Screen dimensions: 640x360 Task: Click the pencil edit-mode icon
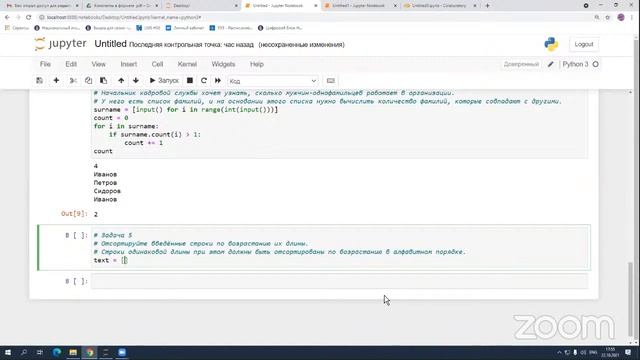click(x=551, y=64)
